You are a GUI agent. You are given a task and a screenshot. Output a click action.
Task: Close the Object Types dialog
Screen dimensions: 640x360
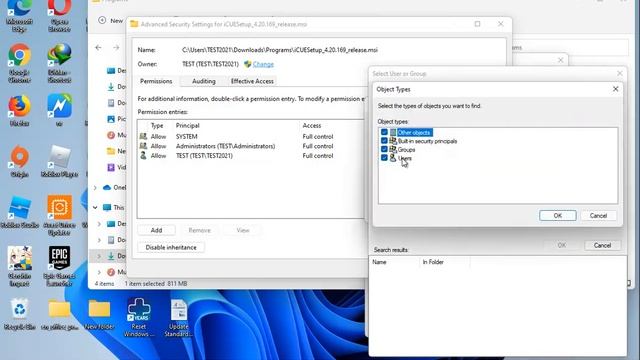pos(616,89)
